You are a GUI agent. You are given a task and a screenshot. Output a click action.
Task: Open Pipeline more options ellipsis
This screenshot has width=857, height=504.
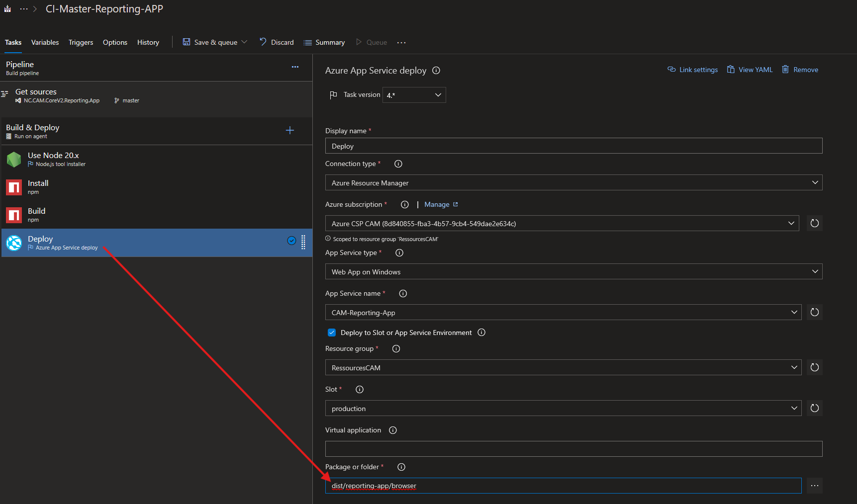tap(295, 67)
